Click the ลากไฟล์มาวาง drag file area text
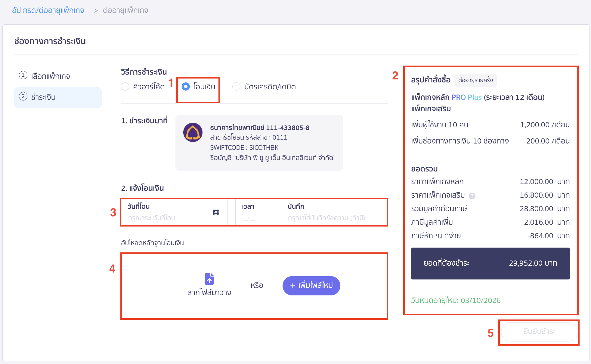The height and width of the screenshot is (364, 591). click(209, 292)
